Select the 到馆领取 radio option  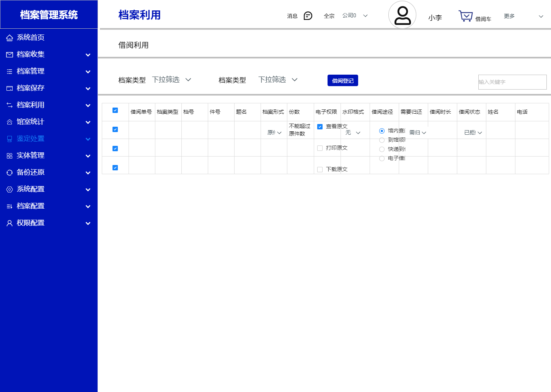coord(381,140)
